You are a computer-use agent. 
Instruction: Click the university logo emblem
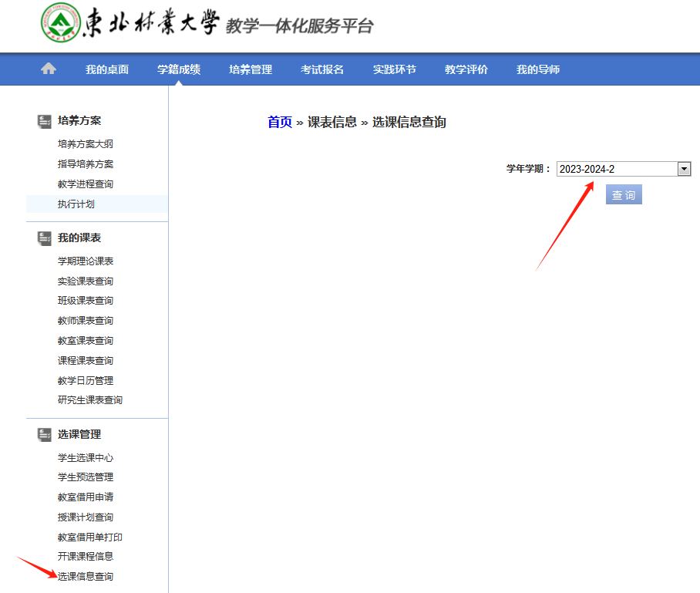tap(60, 23)
